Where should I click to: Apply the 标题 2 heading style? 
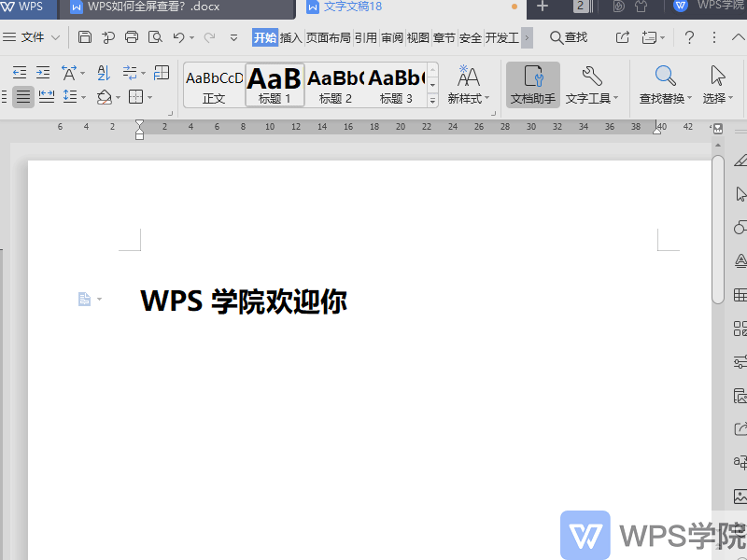[x=334, y=84]
